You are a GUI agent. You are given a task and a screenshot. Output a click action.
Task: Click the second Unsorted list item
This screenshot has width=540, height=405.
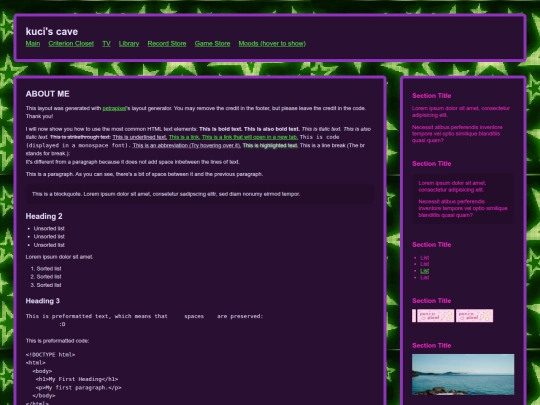click(49, 237)
